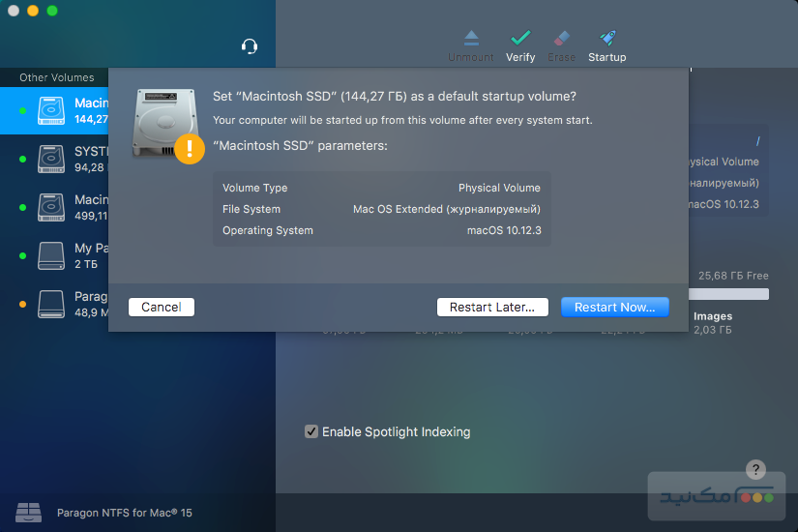The image size is (798, 532).
Task: Click the macOS 10.12.3 value in background panel
Action: click(x=724, y=204)
